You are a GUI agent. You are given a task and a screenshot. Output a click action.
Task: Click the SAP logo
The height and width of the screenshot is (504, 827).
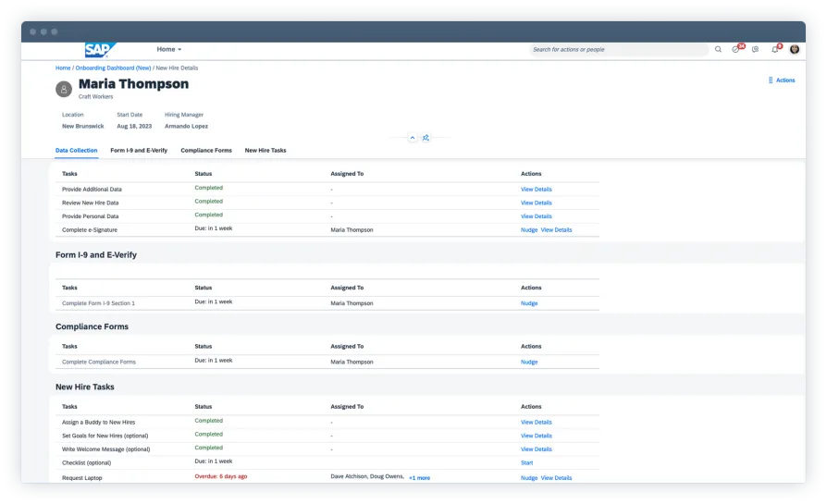click(x=100, y=50)
